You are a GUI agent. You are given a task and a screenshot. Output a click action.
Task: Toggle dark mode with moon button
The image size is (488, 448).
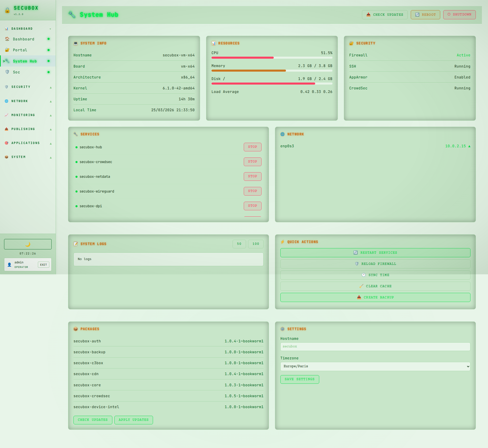pyautogui.click(x=28, y=244)
